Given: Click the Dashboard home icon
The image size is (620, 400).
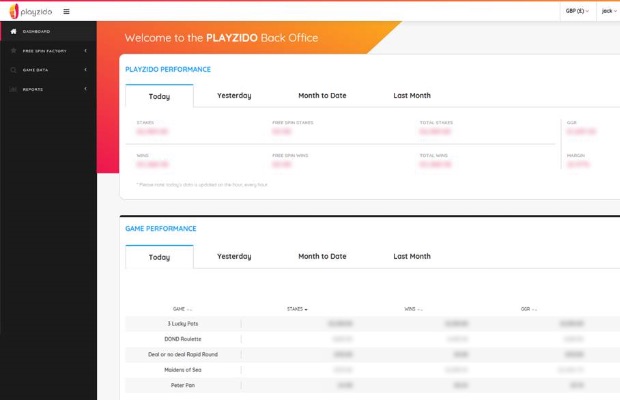Looking at the screenshot, I should click(13, 31).
